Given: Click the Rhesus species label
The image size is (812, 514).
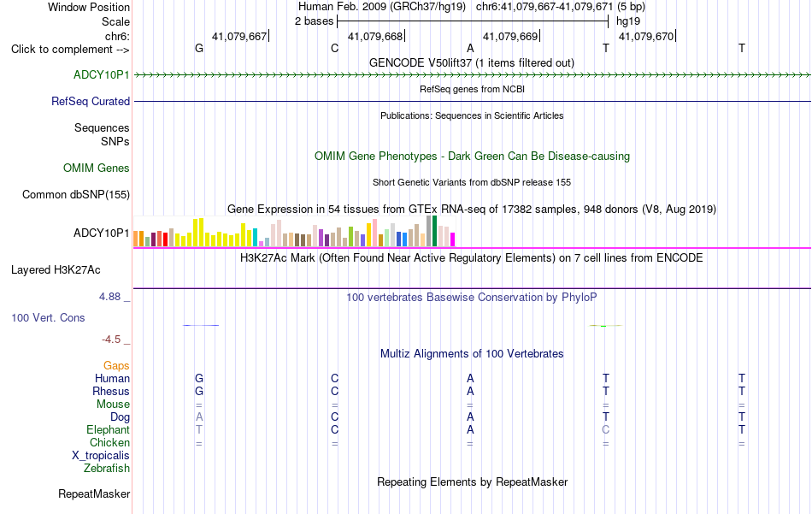Looking at the screenshot, I should [x=111, y=391].
